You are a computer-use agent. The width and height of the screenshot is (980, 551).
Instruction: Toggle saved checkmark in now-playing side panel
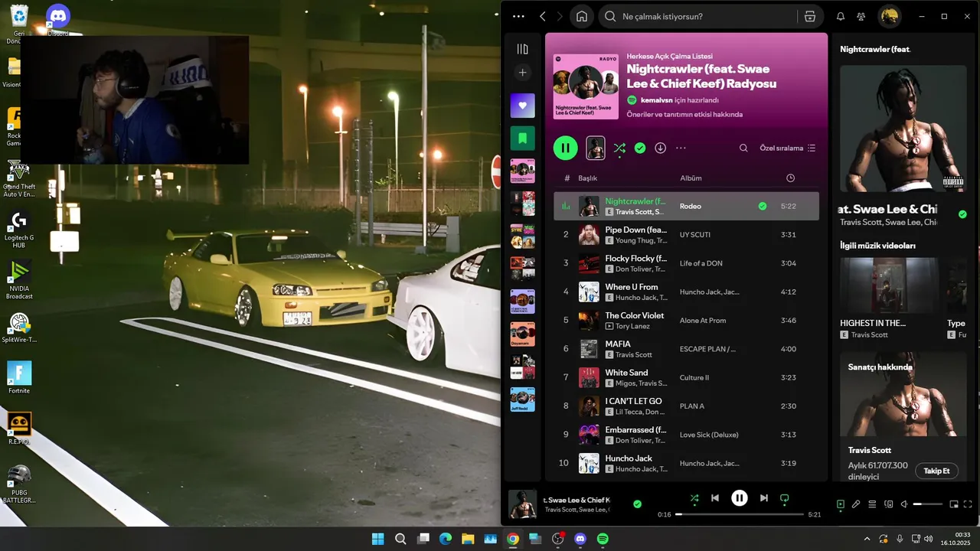click(962, 214)
